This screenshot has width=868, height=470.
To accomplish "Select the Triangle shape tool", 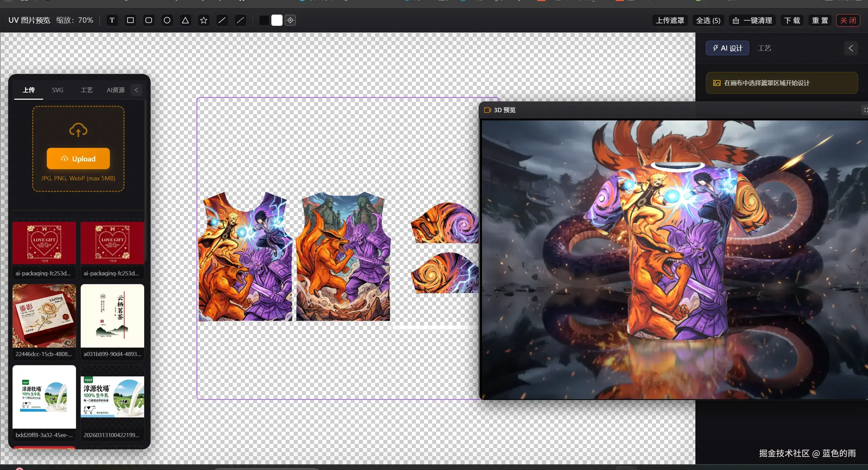I will [185, 20].
